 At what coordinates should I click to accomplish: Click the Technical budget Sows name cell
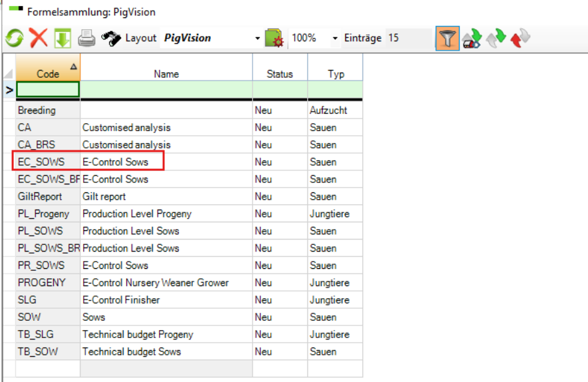click(166, 352)
